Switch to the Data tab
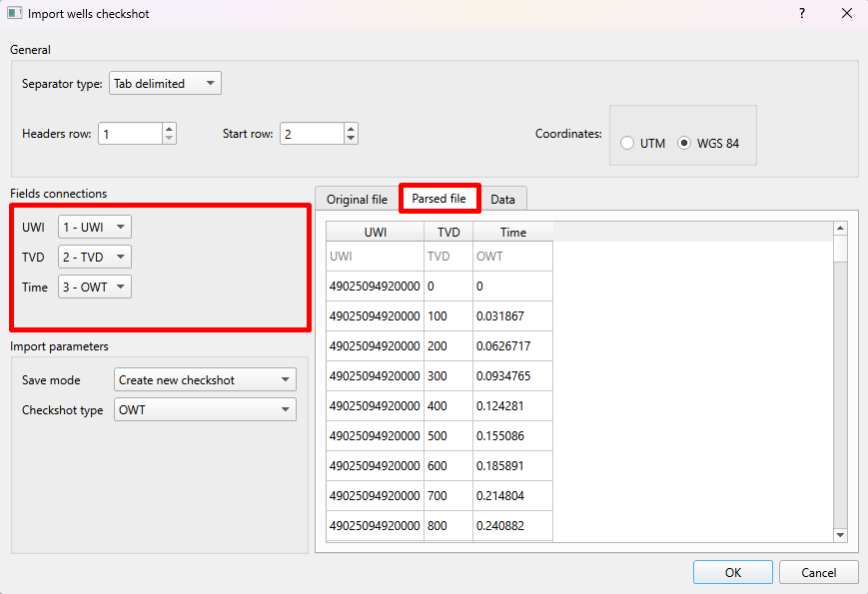This screenshot has height=594, width=868. click(x=503, y=199)
